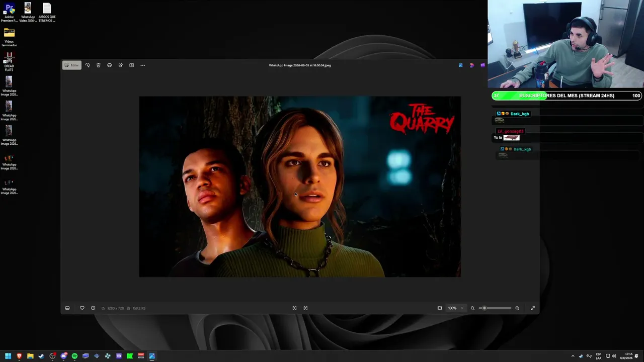Select the DREAD FLATS desktop icon

(x=9, y=62)
